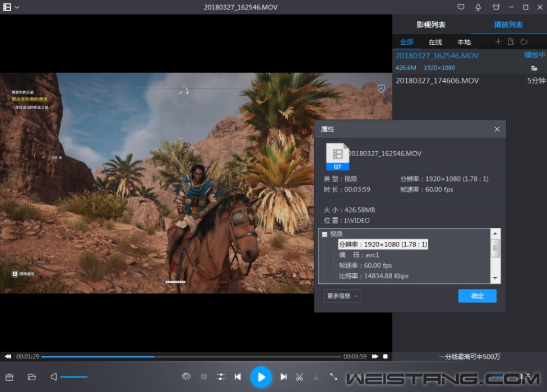This screenshot has height=392, width=547.
Task: Click the big blue play button
Action: point(261,377)
